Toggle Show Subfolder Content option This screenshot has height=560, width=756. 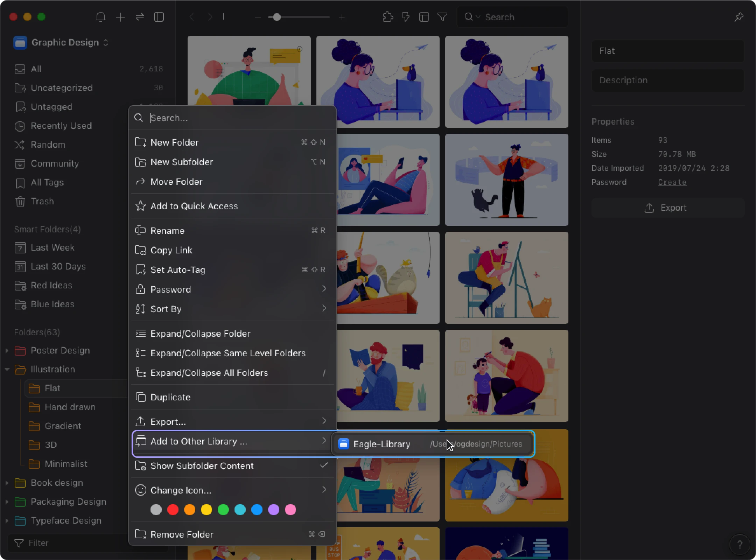[x=232, y=466]
